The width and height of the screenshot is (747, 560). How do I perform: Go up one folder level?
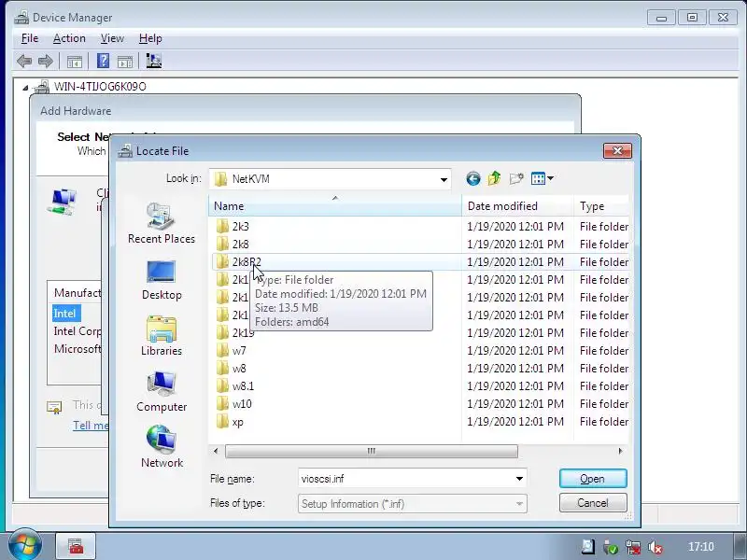494,178
